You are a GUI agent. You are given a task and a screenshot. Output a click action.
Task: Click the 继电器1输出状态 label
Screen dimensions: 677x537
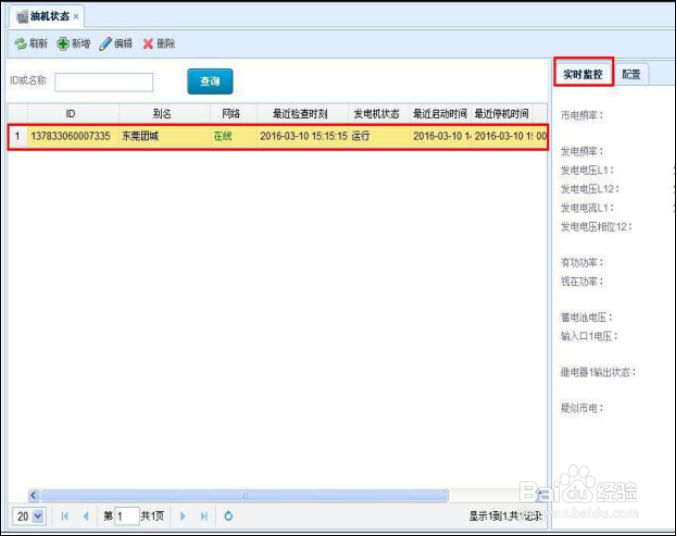click(598, 372)
